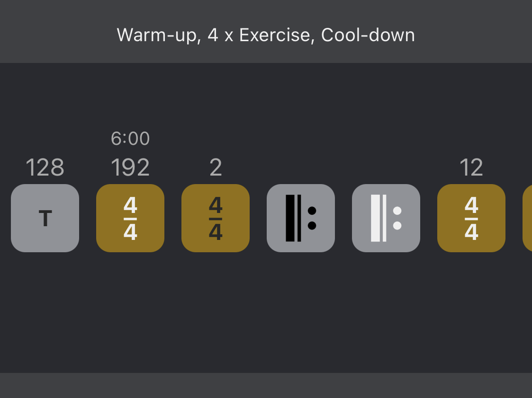The width and height of the screenshot is (532, 398).
Task: Select the 4/4 tile under 192
Action: pyautogui.click(x=130, y=218)
